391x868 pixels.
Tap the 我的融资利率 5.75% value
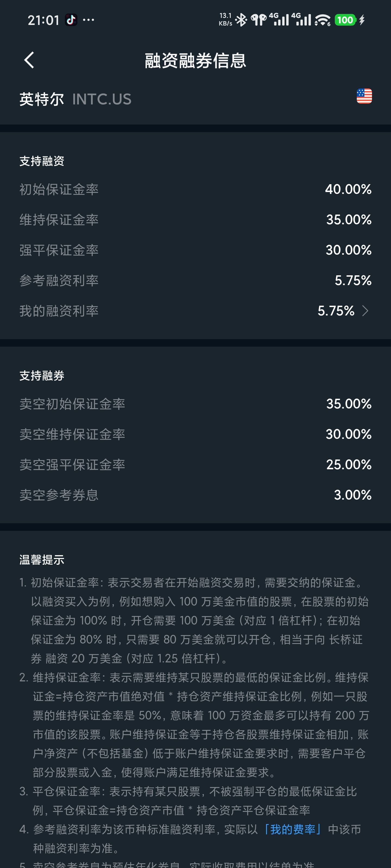(336, 311)
